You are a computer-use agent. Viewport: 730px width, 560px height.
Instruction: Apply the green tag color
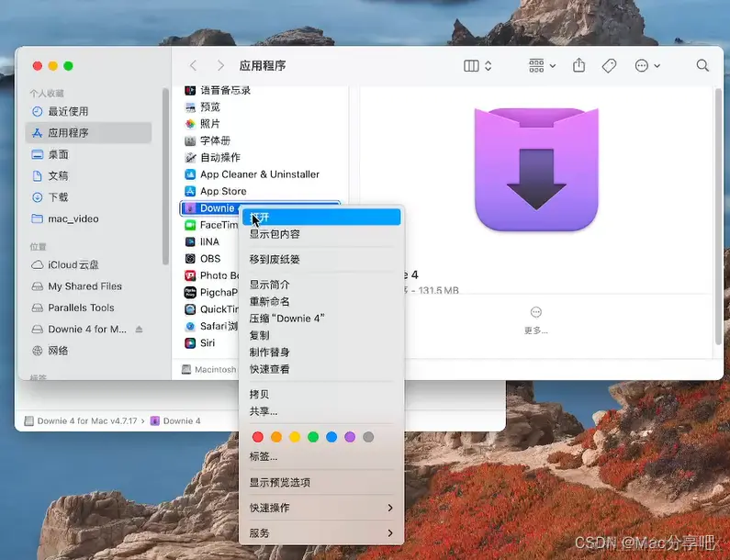click(x=313, y=437)
